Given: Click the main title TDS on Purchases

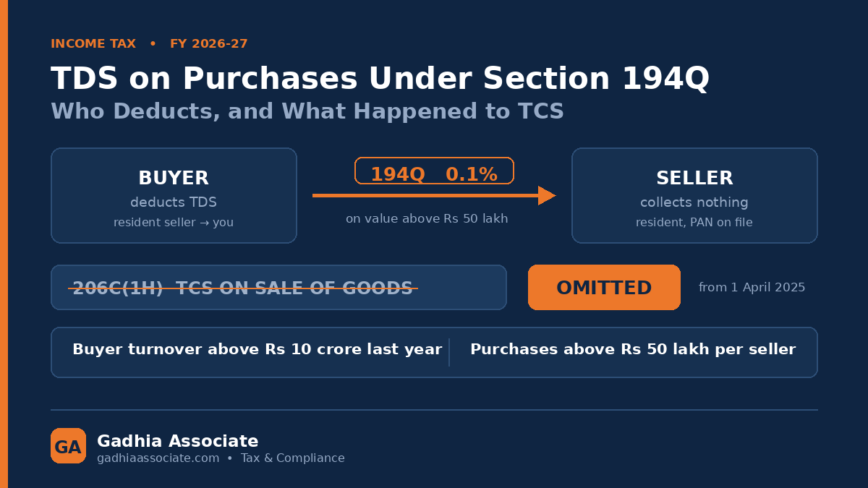Looking at the screenshot, I should click(x=380, y=79).
